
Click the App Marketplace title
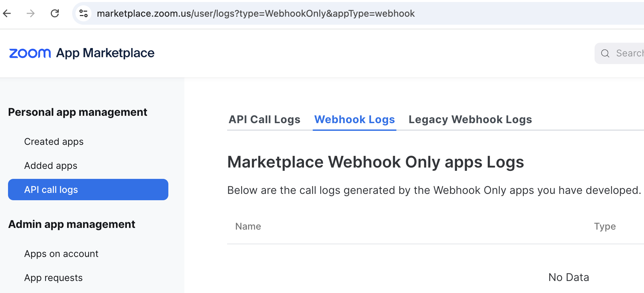pyautogui.click(x=105, y=53)
